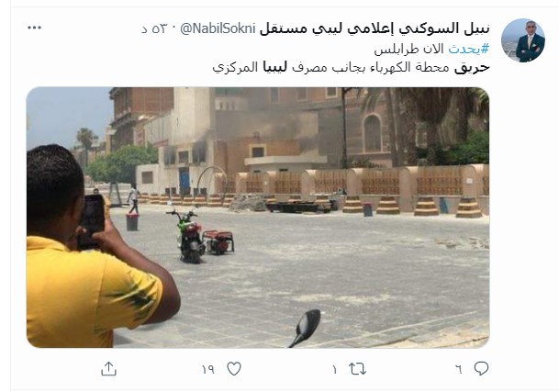Click the parked motorcycle in the photo
The image size is (559, 392).
[186, 235]
